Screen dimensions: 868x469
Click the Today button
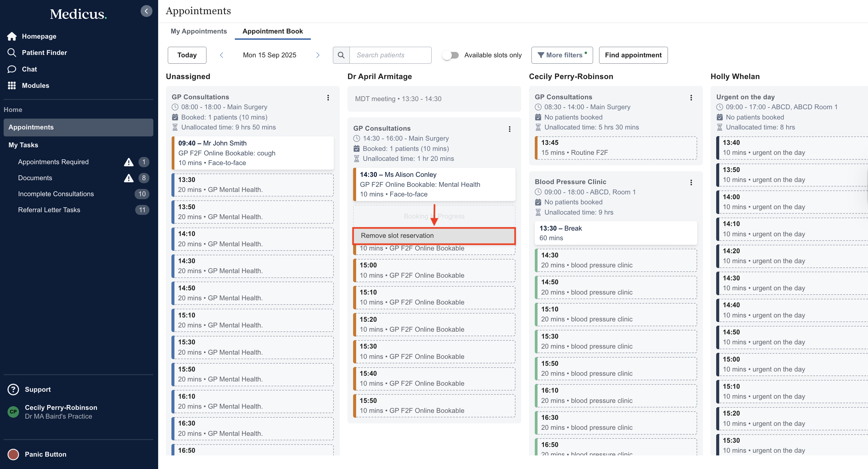click(187, 55)
